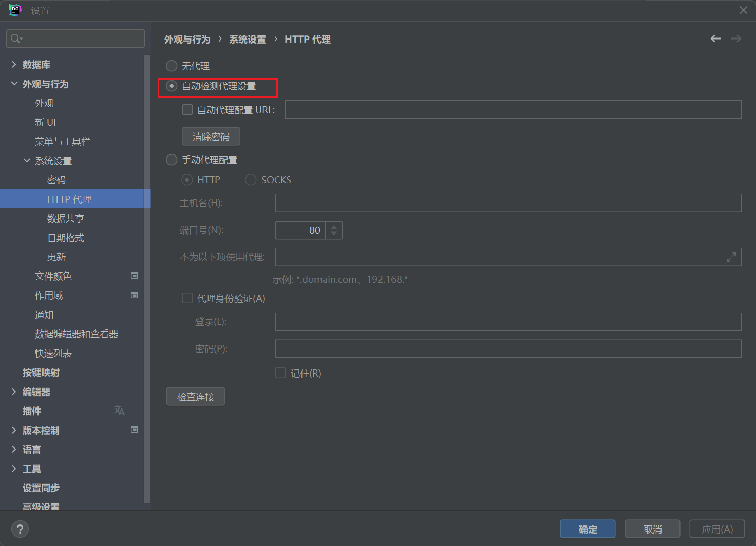
Task: Click the 主机名(H) input field
Action: pos(508,203)
